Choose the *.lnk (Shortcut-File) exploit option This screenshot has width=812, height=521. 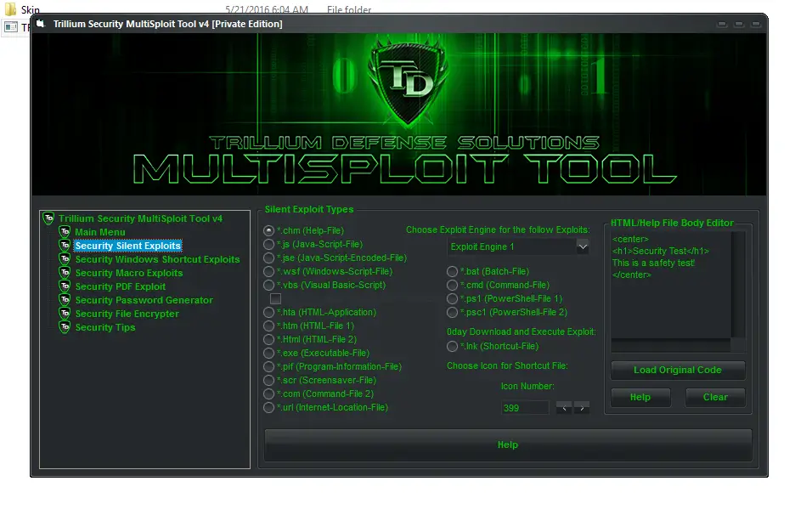tap(453, 346)
